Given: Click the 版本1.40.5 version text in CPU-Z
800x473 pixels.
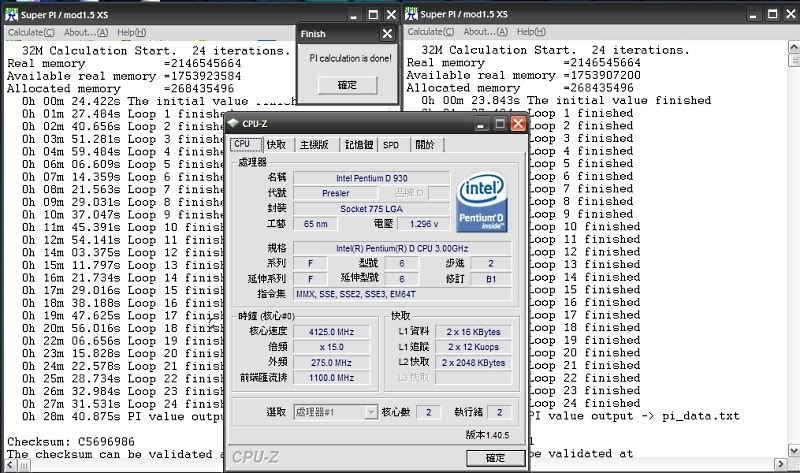Looking at the screenshot, I should 487,435.
